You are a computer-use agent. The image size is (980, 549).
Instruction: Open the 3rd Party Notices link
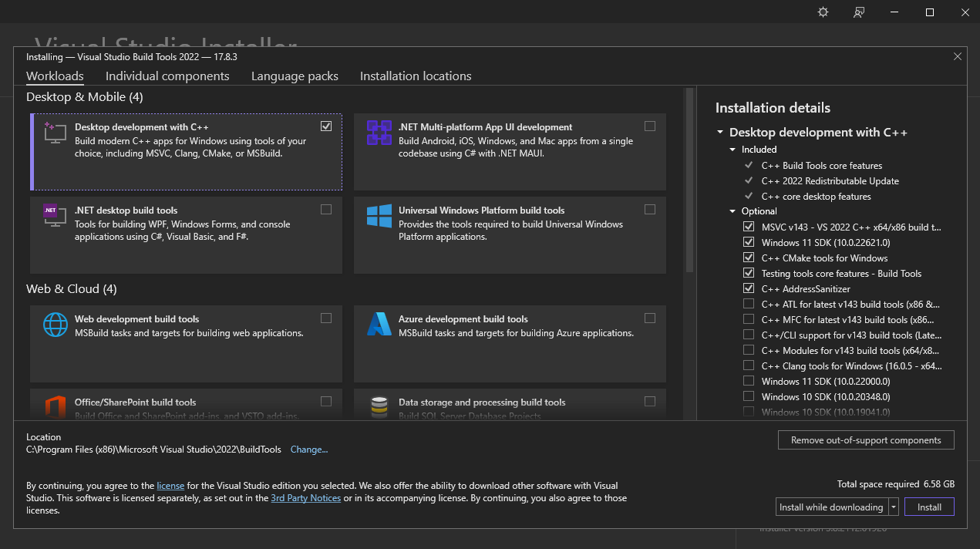point(305,498)
